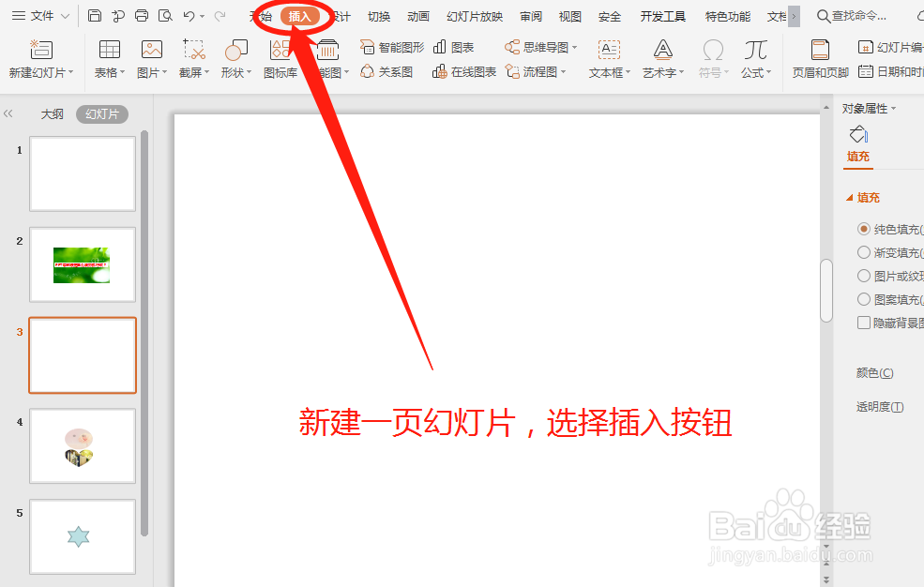Viewport: 924px width, 587px height.
Task: Click the editor vertical scrollbar thumb
Action: (826, 291)
